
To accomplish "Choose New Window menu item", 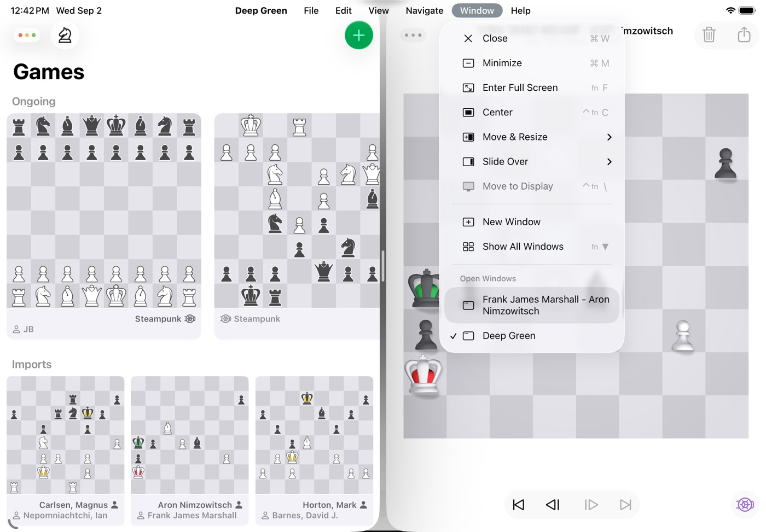I will 532,222.
